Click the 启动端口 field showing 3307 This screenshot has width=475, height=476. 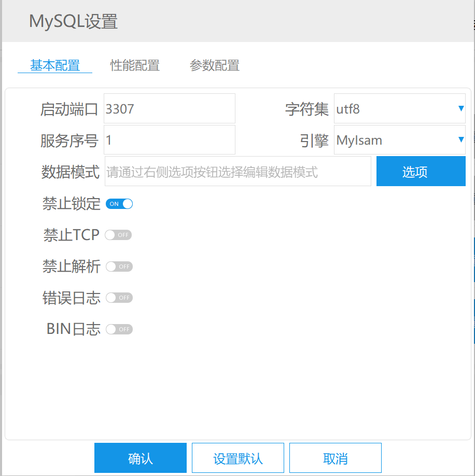tap(170, 109)
